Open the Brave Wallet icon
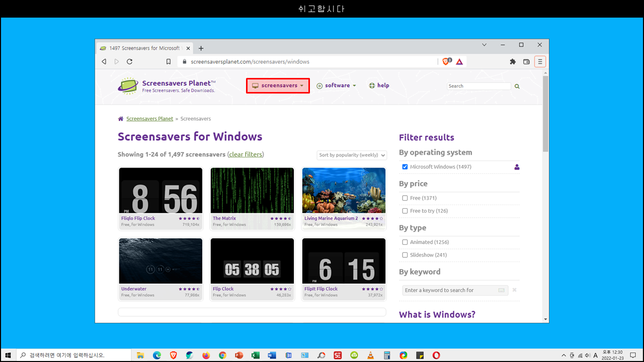This screenshot has width=644, height=362. tap(526, 61)
